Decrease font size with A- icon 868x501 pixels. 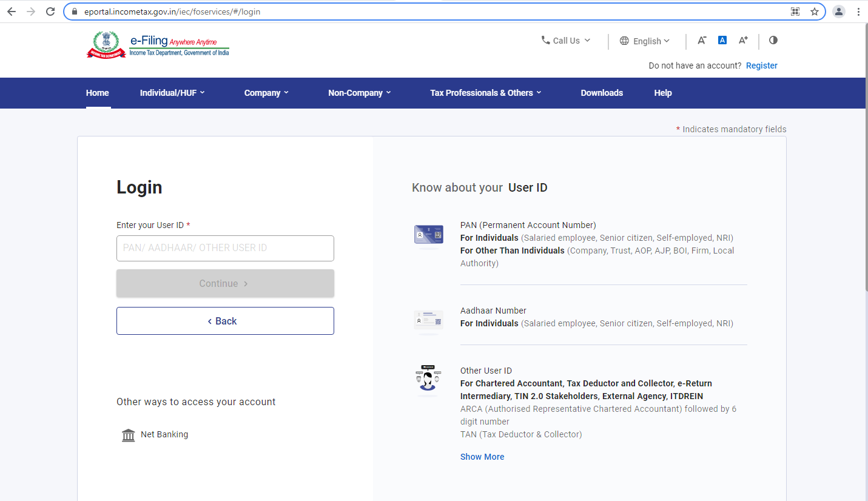702,40
